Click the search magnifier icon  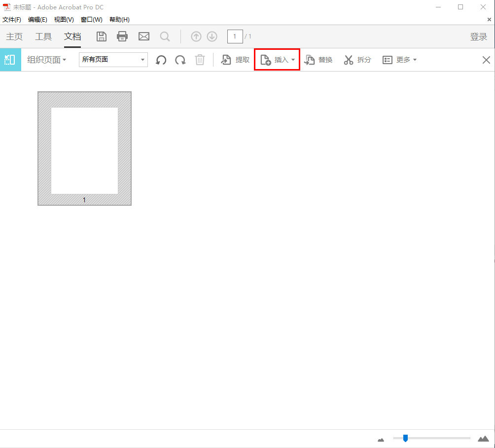point(165,37)
